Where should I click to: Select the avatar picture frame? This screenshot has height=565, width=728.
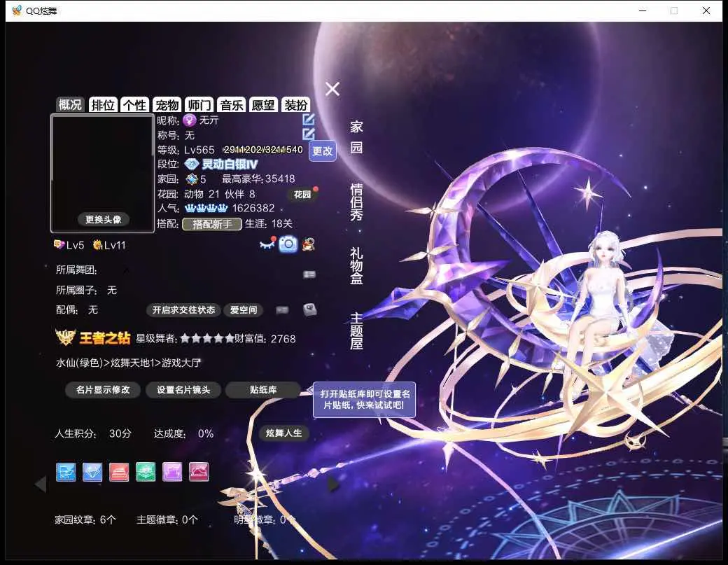103,173
